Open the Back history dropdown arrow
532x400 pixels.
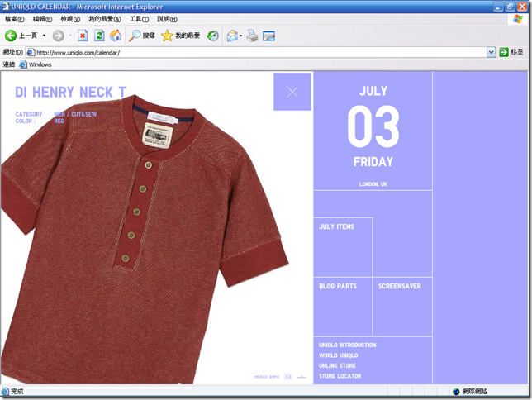click(44, 36)
